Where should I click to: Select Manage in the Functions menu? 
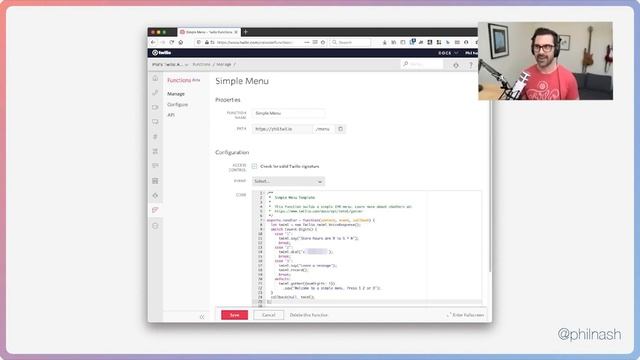176,94
